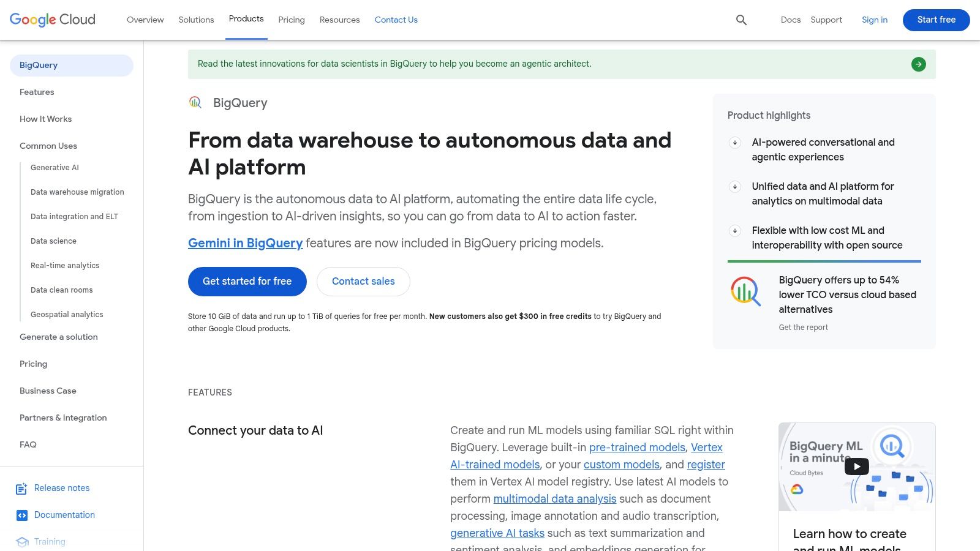Image resolution: width=980 pixels, height=551 pixels.
Task: Open Docs link in header
Action: pos(791,20)
